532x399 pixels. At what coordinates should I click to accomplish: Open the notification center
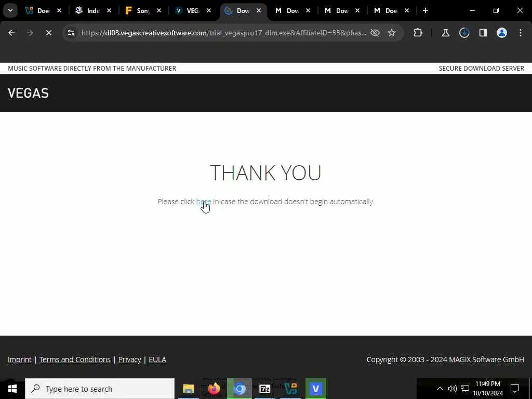click(515, 389)
